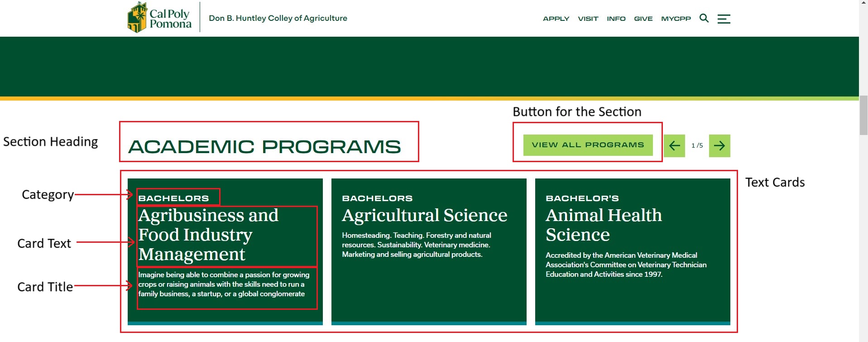Viewport: 868px width, 342px height.
Task: Click Agricultural Science card description text
Action: click(x=417, y=245)
